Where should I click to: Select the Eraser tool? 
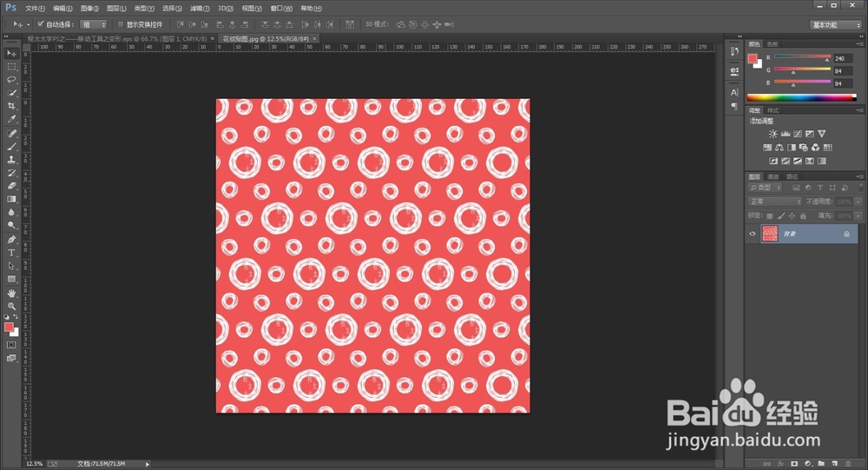pyautogui.click(x=11, y=186)
